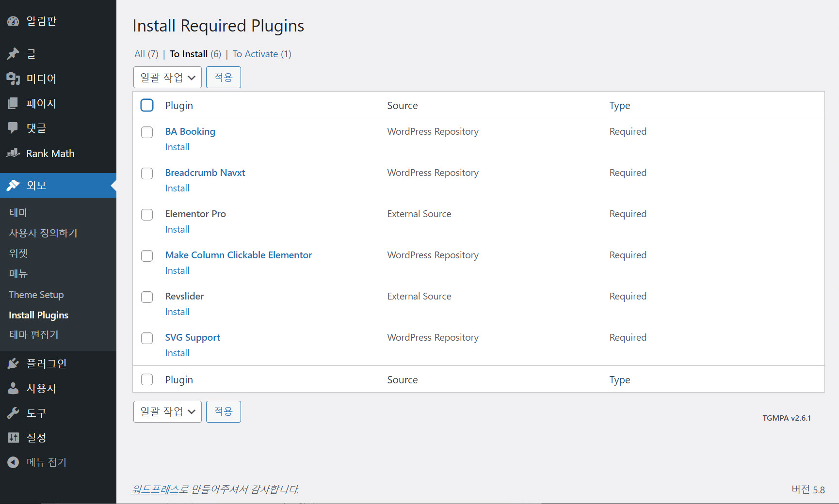Toggle the select-all checkbox in table footer
This screenshot has height=504, width=839.
click(x=147, y=379)
